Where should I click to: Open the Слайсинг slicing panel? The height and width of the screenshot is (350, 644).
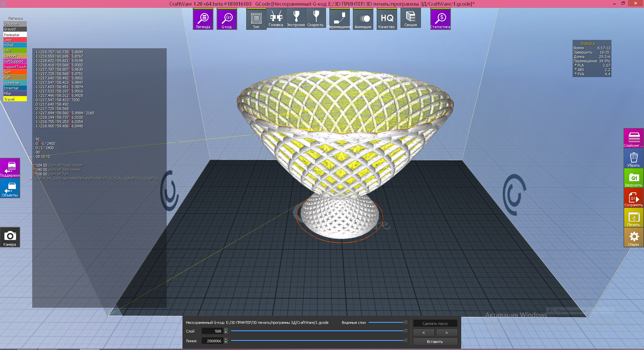[633, 138]
